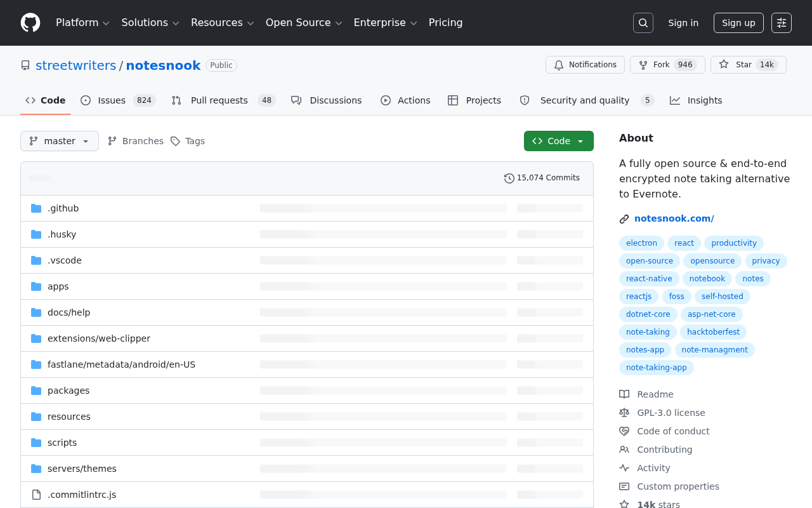Expand the Open Source navigation menu
Screen dimensions: 812x508
[304, 23]
